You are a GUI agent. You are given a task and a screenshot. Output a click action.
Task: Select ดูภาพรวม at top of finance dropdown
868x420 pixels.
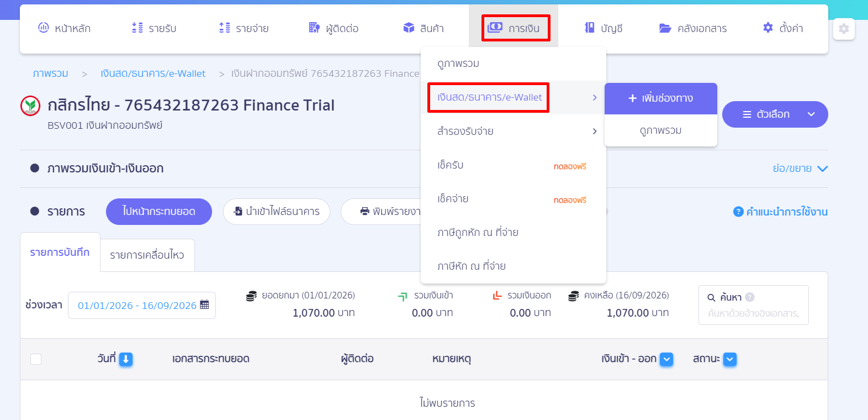click(x=514, y=64)
